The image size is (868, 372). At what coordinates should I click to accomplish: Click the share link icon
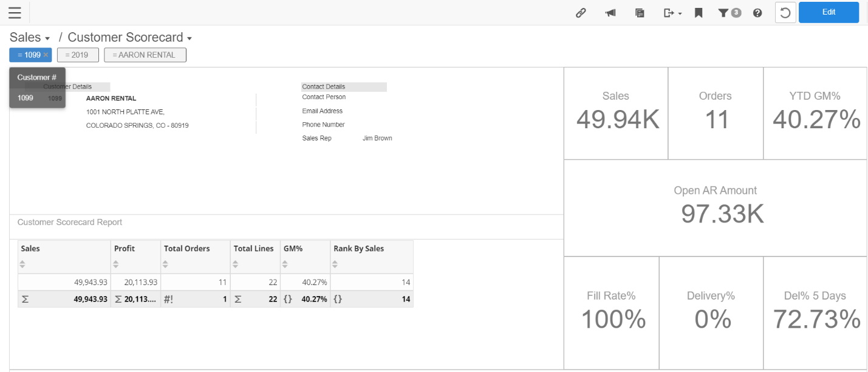581,12
